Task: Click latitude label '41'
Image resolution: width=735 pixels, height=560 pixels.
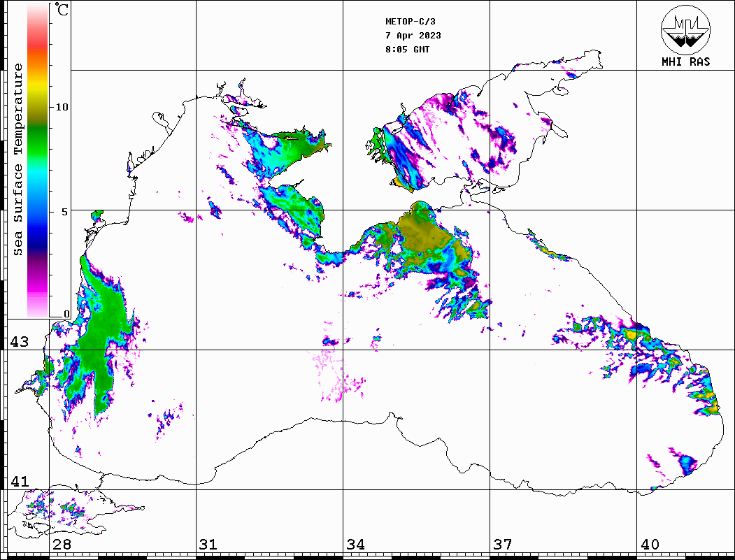Action: (20, 481)
